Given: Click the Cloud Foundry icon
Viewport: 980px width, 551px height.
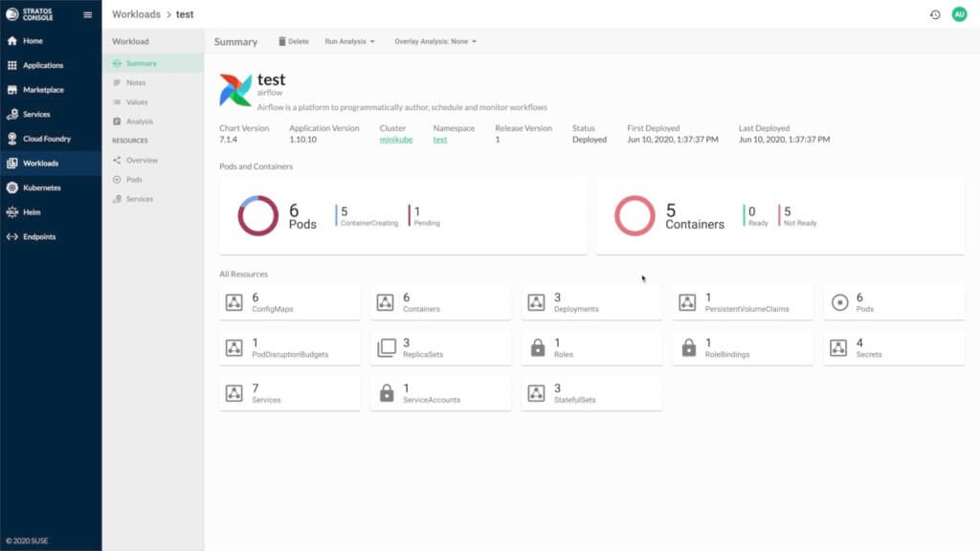Looking at the screenshot, I should (x=11, y=139).
